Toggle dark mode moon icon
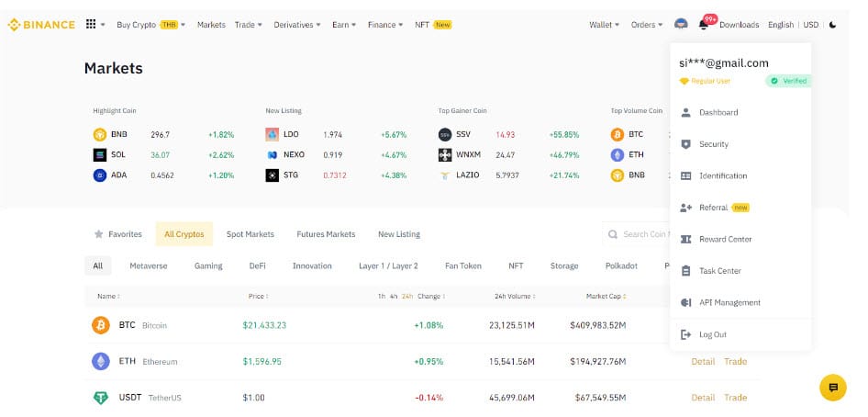Viewport: 868px width, 417px height. pos(833,25)
